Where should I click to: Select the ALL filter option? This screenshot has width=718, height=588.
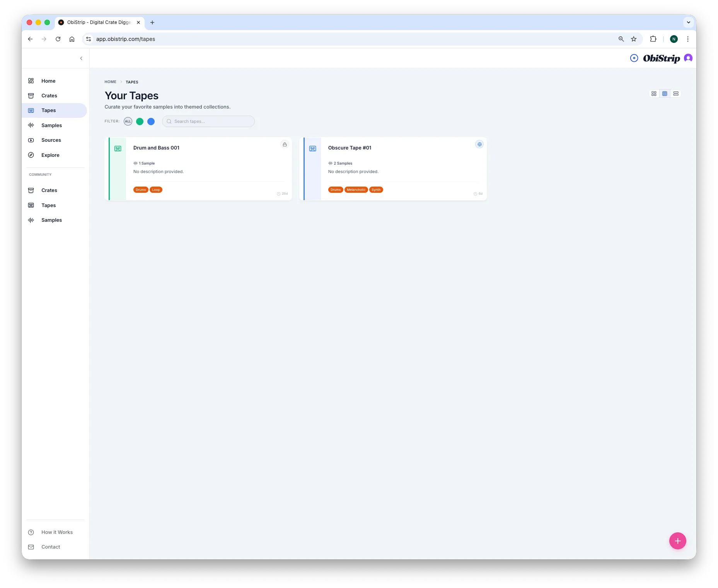(x=128, y=121)
